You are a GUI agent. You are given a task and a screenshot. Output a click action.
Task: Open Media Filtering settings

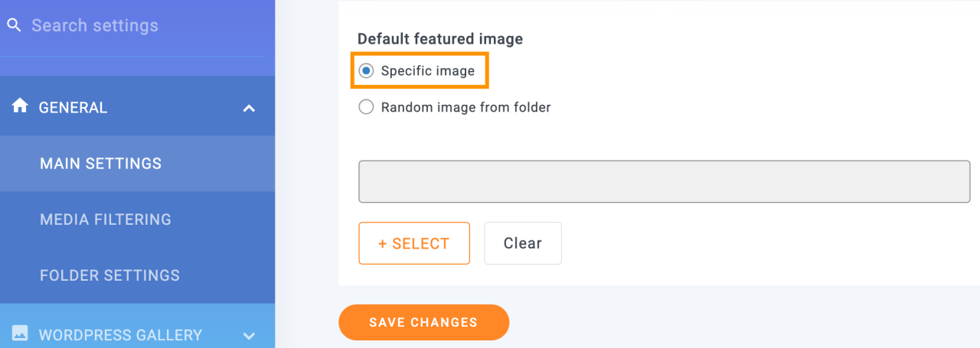tap(106, 220)
